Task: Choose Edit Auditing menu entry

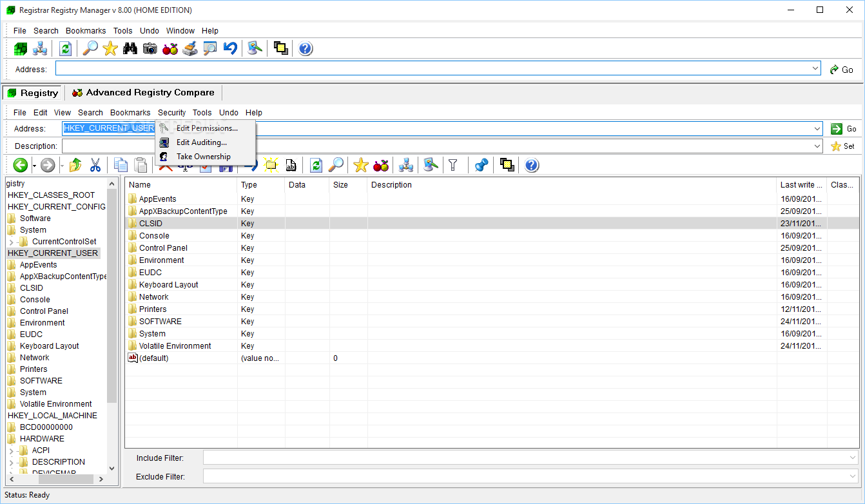Action: [x=205, y=142]
